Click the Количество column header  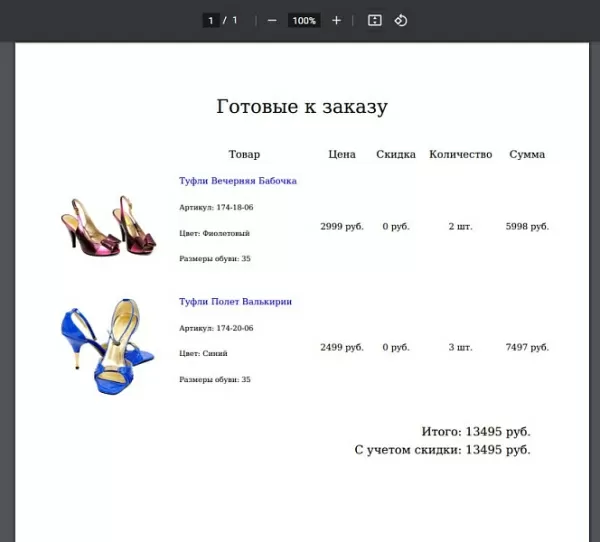pyautogui.click(x=461, y=154)
